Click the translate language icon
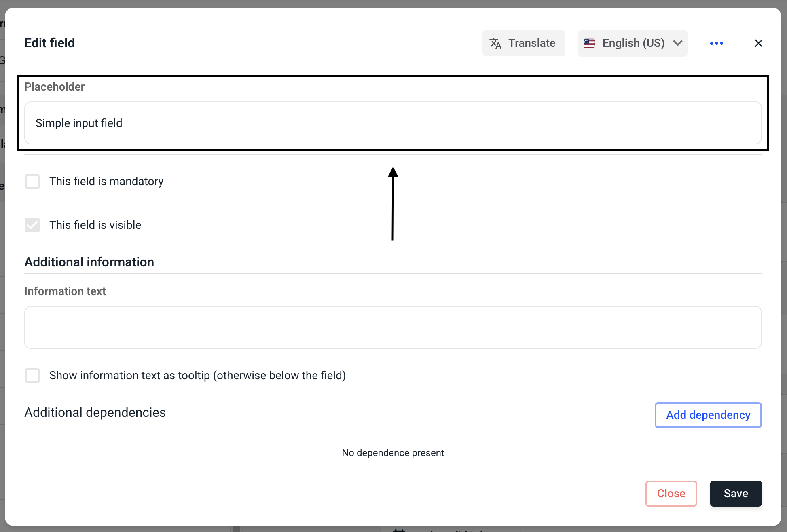 pos(495,43)
